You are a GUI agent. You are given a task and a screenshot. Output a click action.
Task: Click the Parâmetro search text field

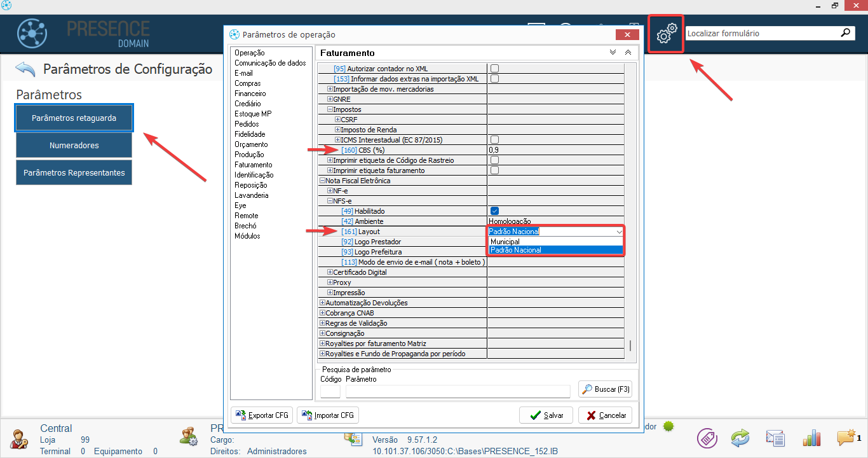(x=458, y=391)
